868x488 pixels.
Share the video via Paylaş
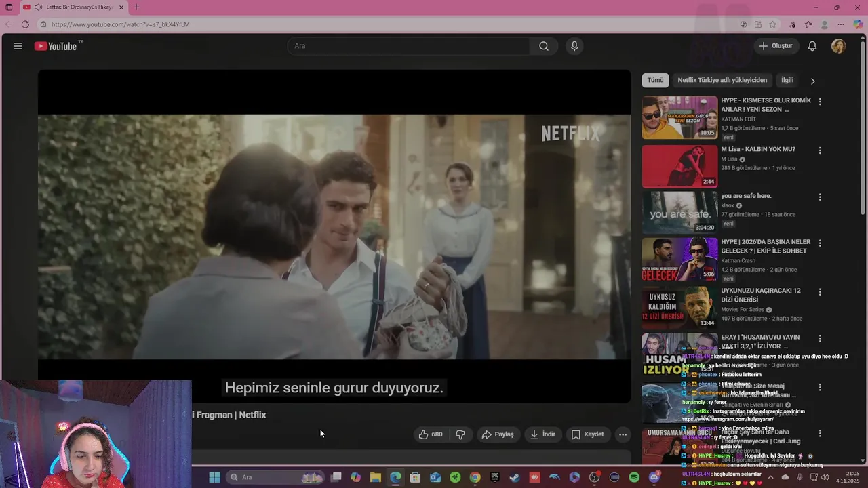pos(498,434)
